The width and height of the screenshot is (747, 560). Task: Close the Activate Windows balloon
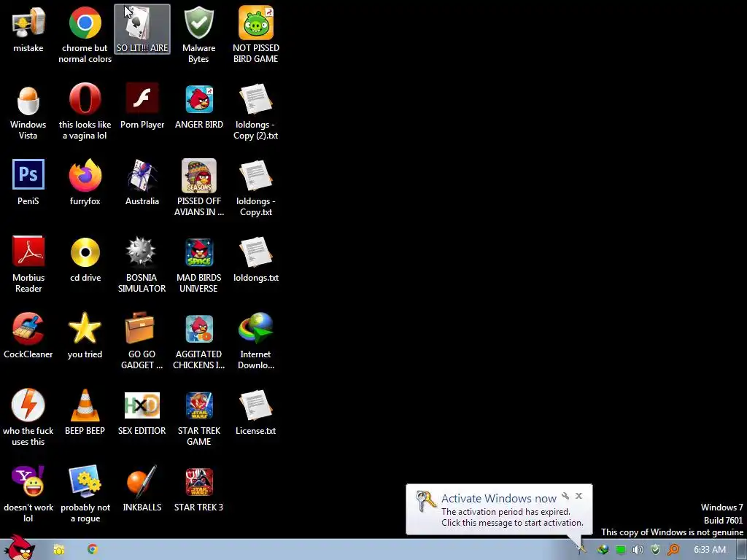click(x=578, y=496)
